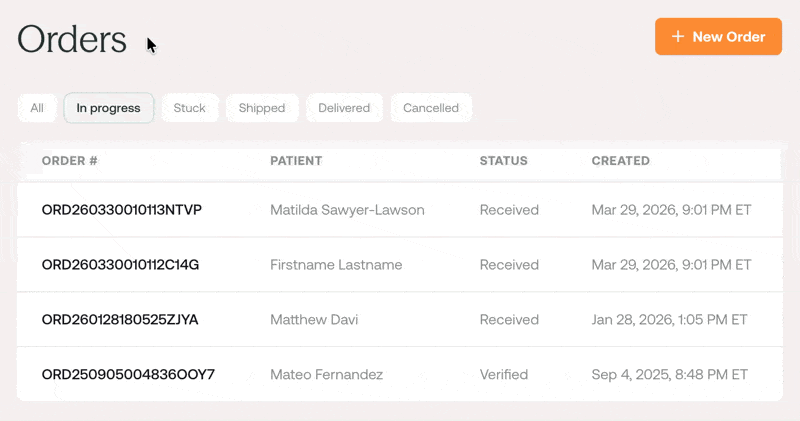800x421 pixels.
Task: View Delivered orders
Action: [344, 108]
